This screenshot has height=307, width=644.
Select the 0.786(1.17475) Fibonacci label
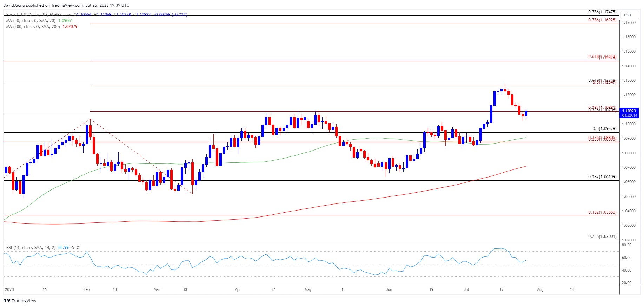click(x=602, y=12)
